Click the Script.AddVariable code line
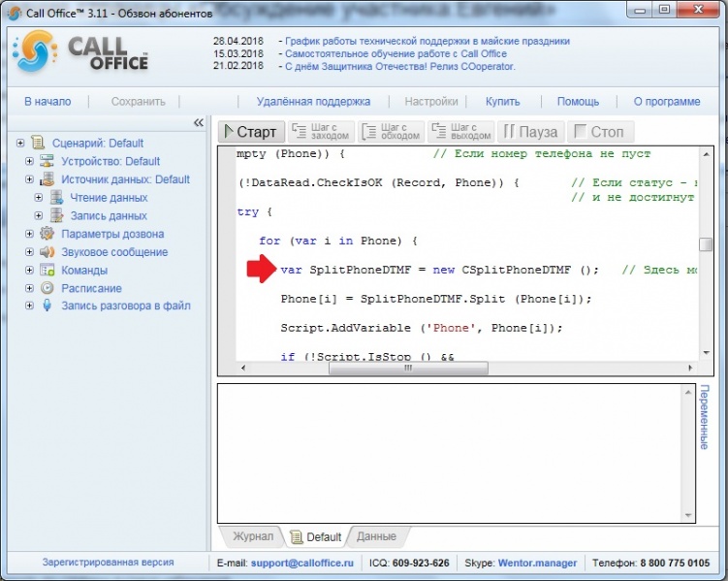 point(421,328)
